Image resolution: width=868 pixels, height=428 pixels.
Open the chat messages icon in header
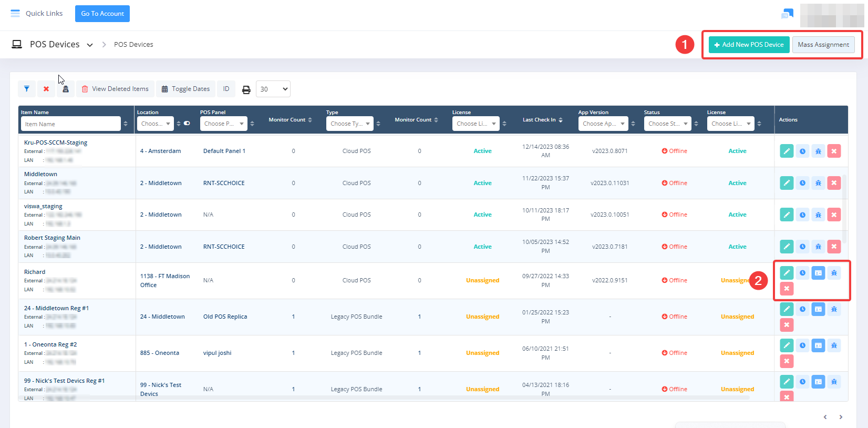coord(787,14)
